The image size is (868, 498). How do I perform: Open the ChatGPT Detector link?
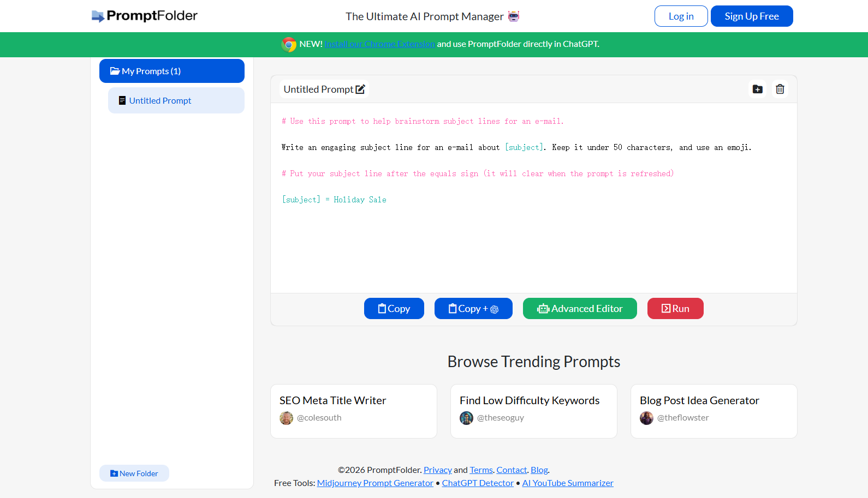[x=478, y=483]
